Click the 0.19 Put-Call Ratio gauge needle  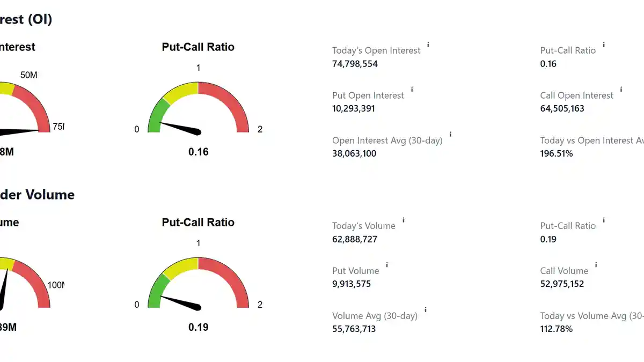tap(180, 302)
